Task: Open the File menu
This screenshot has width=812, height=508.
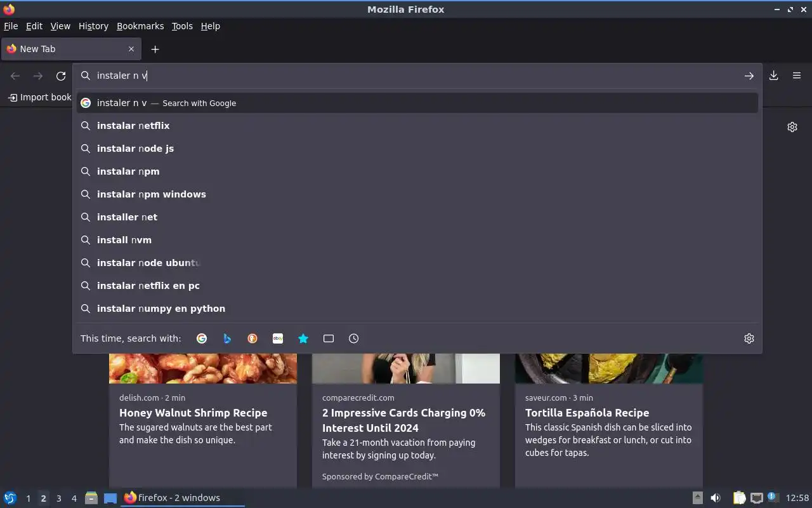Action: click(x=11, y=26)
